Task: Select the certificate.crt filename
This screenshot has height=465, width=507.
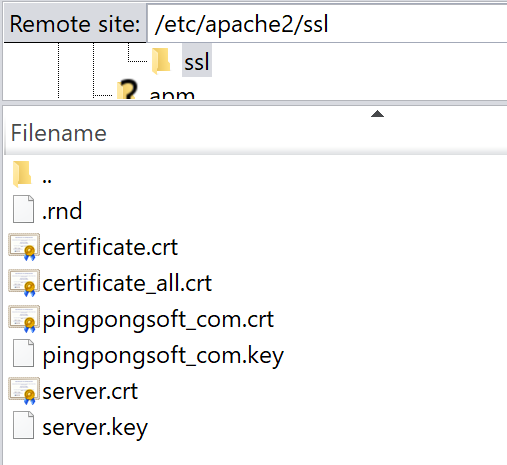Action: 110,247
